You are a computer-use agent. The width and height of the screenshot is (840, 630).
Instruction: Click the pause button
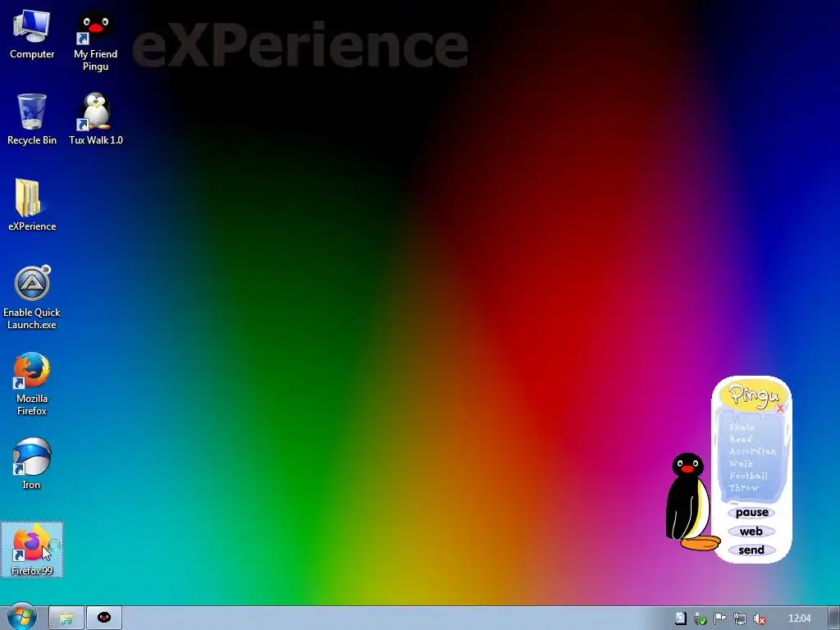click(x=751, y=513)
